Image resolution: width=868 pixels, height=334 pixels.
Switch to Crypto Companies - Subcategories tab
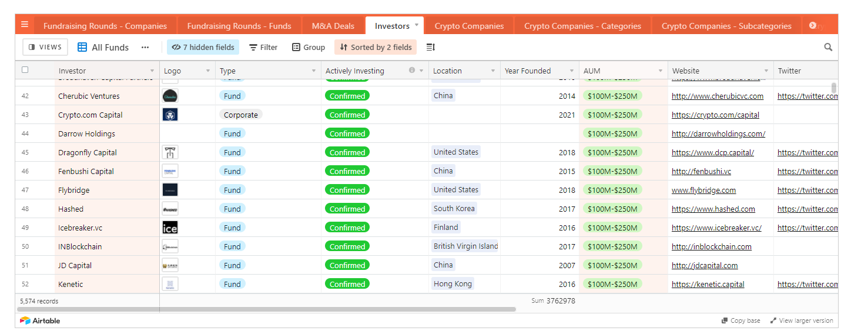726,26
